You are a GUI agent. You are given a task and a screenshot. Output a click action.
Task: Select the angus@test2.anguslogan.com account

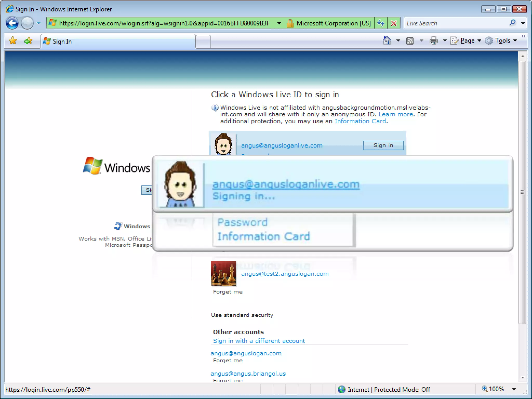pyautogui.click(x=285, y=274)
